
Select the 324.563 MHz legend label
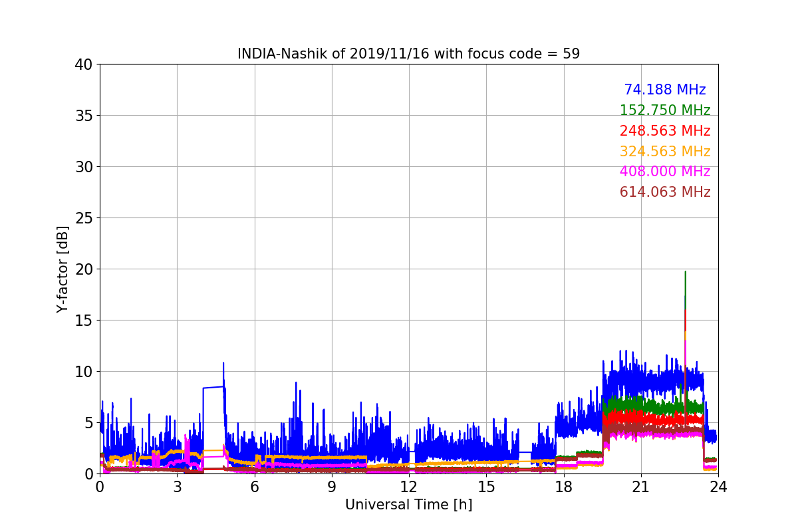click(665, 152)
